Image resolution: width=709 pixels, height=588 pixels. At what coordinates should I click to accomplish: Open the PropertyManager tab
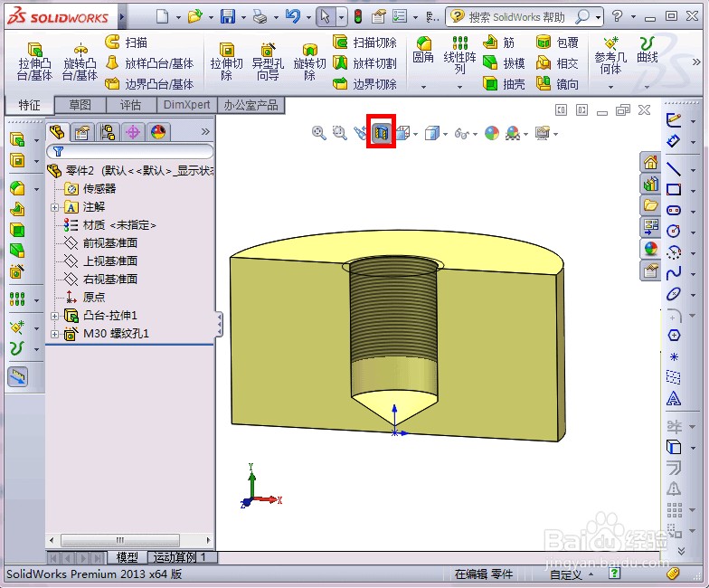(x=81, y=132)
